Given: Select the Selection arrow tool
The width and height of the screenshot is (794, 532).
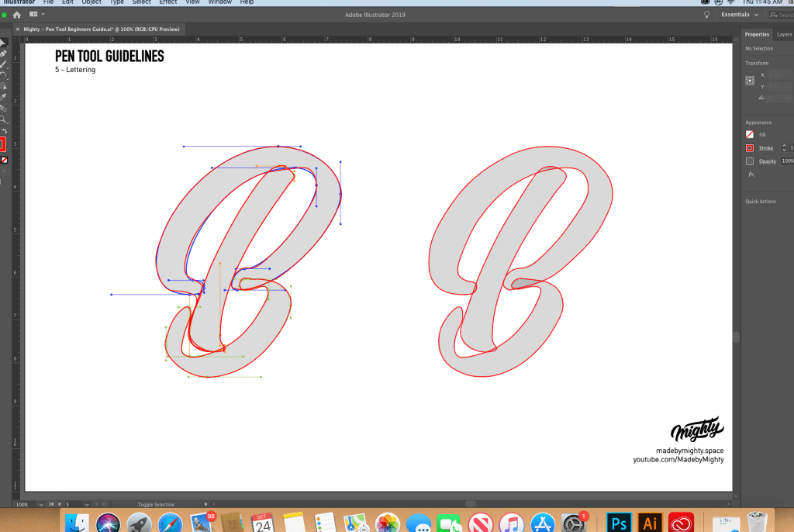Looking at the screenshot, I should point(2,43).
